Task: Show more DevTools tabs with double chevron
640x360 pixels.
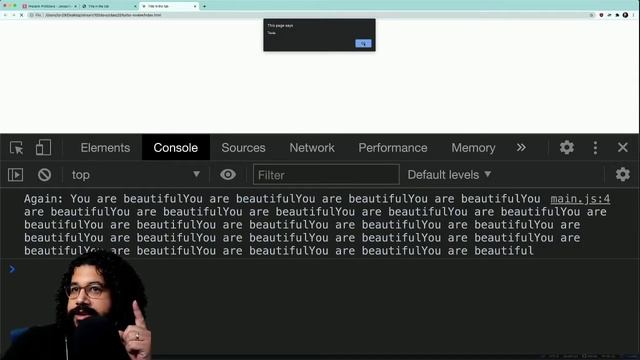Action: tap(521, 148)
